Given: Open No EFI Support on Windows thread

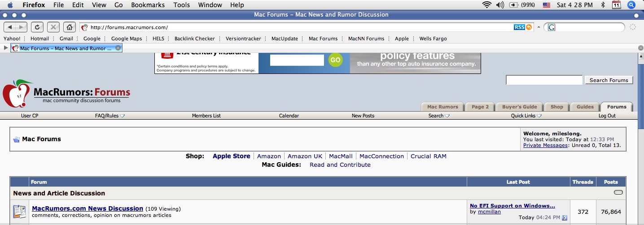Looking at the screenshot, I should 513,206.
